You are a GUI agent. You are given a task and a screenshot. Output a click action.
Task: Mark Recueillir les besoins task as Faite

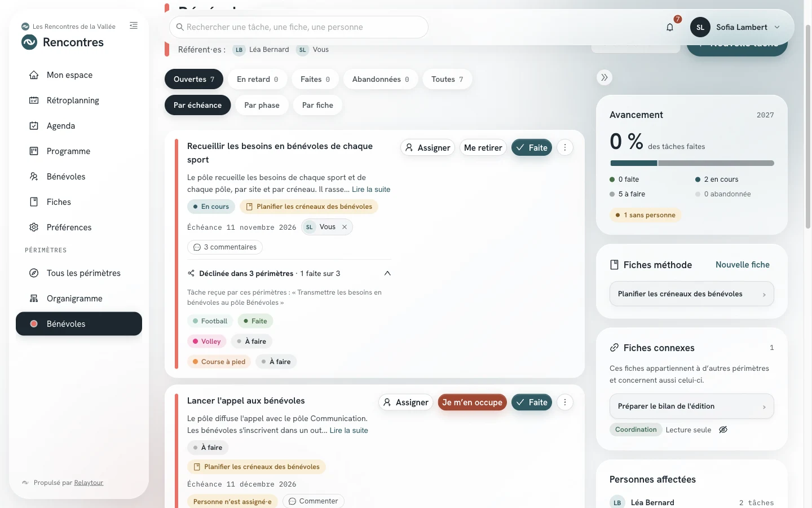pyautogui.click(x=532, y=147)
